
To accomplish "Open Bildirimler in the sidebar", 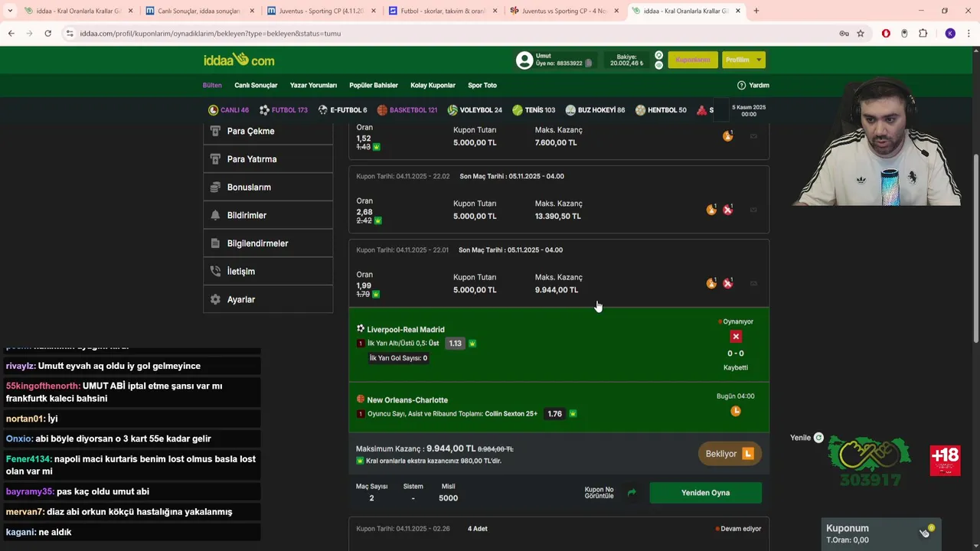I will 268,215.
